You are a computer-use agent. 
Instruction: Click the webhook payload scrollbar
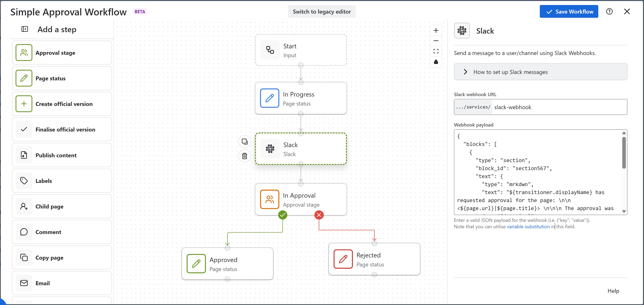624,153
